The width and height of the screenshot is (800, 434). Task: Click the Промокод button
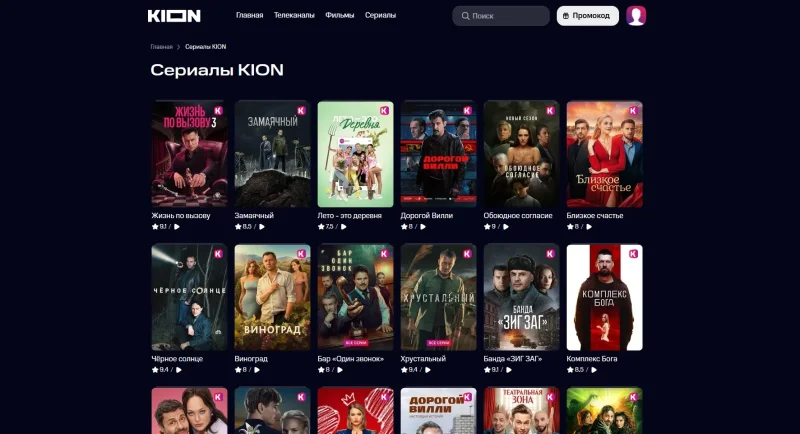point(588,16)
